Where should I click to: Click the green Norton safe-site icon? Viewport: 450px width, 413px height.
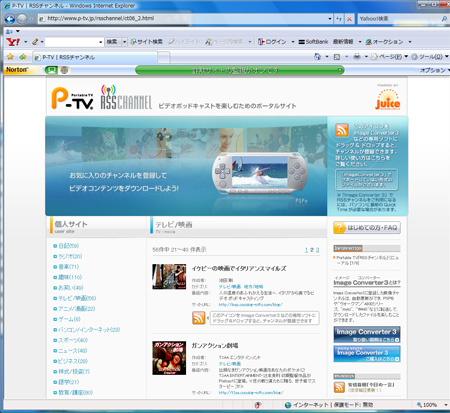(51, 70)
